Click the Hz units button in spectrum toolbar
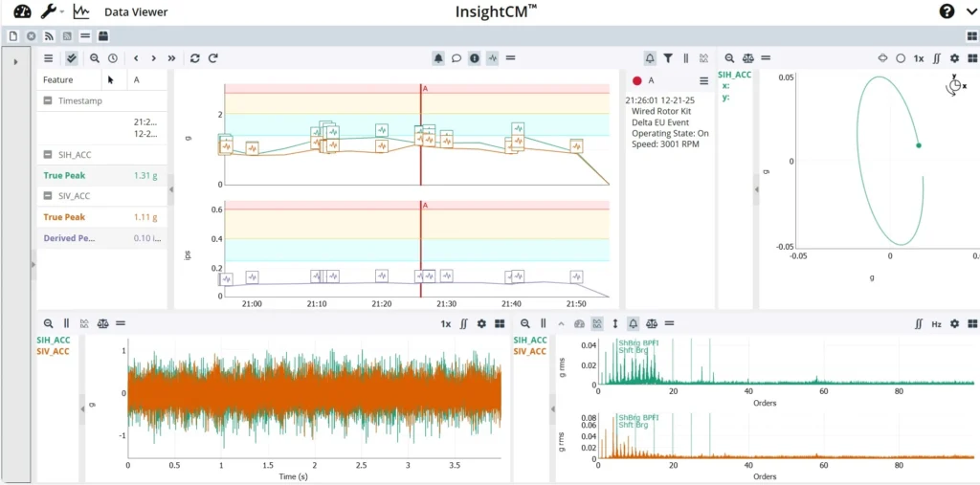This screenshot has width=980, height=485. (936, 324)
